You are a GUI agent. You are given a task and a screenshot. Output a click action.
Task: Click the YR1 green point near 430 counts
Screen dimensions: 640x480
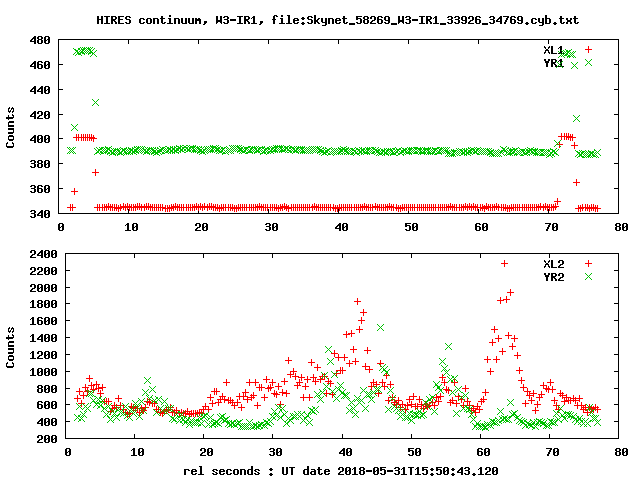tap(96, 102)
